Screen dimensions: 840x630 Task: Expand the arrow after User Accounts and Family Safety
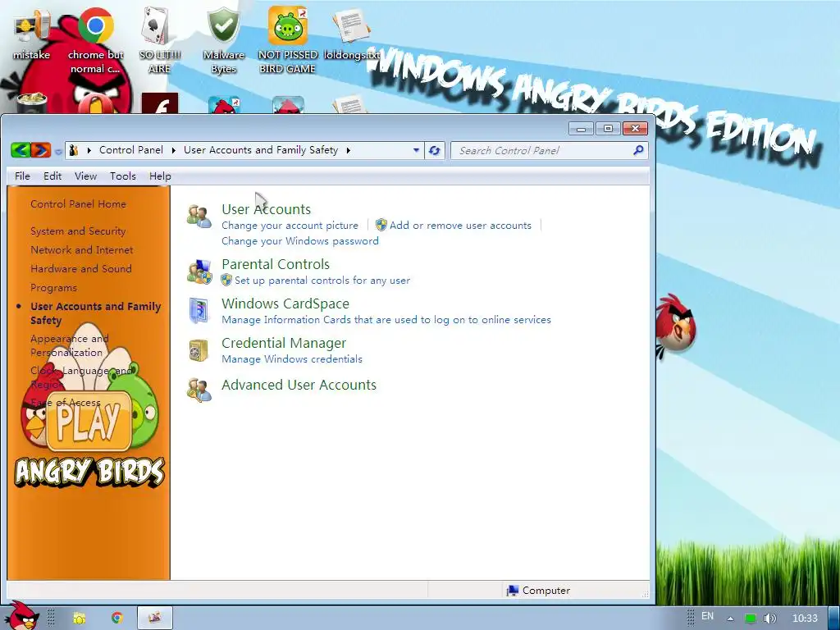[348, 151]
